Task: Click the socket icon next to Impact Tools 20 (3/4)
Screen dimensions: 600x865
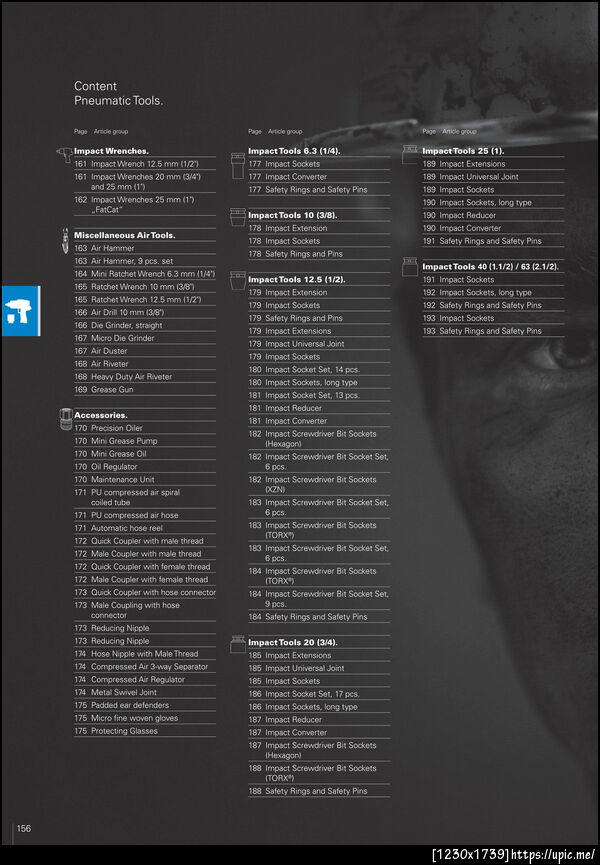Action: tap(238, 644)
